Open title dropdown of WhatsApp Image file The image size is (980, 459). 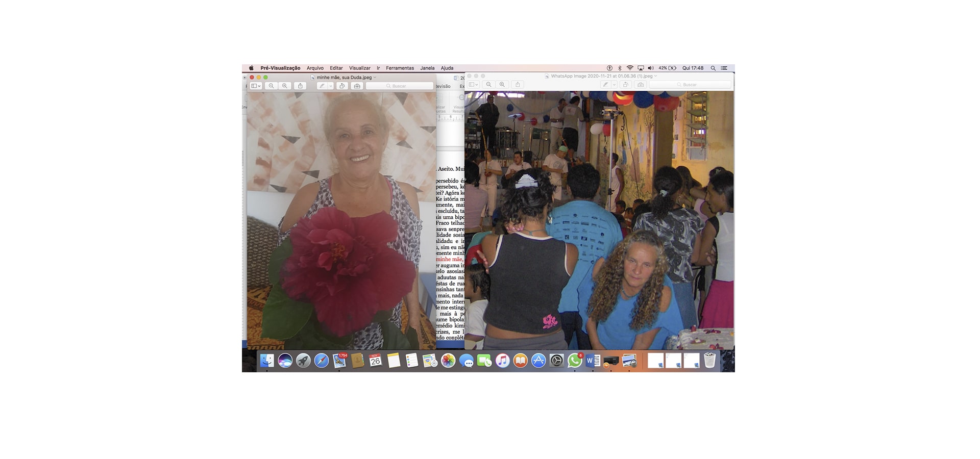point(655,76)
